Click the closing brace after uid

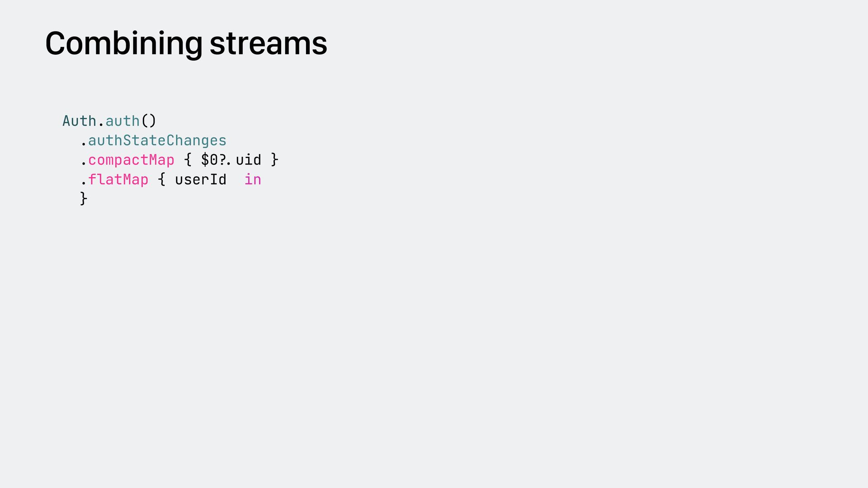[274, 160]
